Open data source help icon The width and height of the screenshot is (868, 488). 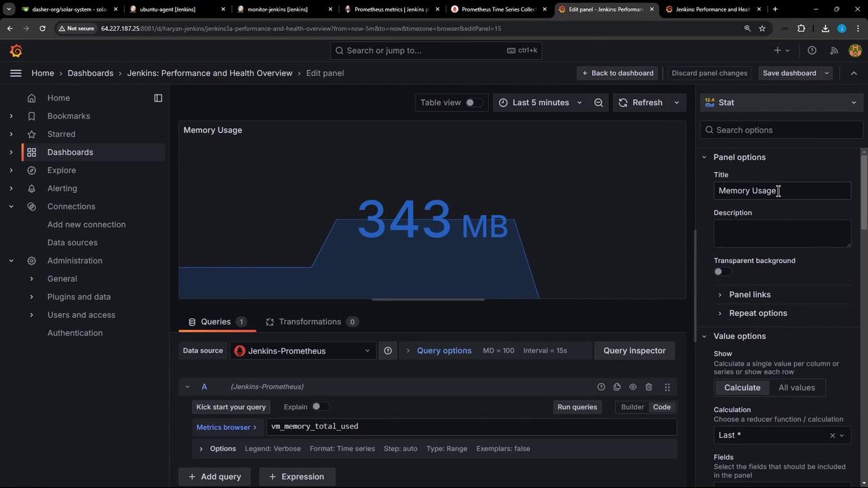coord(388,351)
